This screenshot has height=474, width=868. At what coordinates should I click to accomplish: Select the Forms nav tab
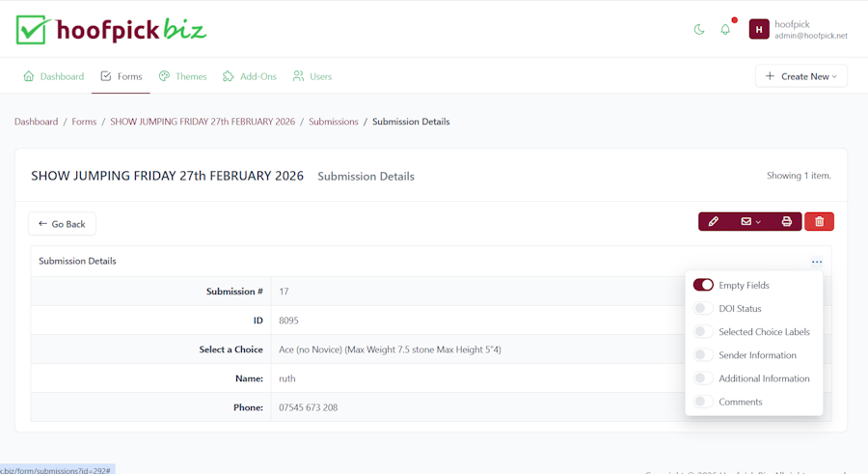(x=122, y=76)
